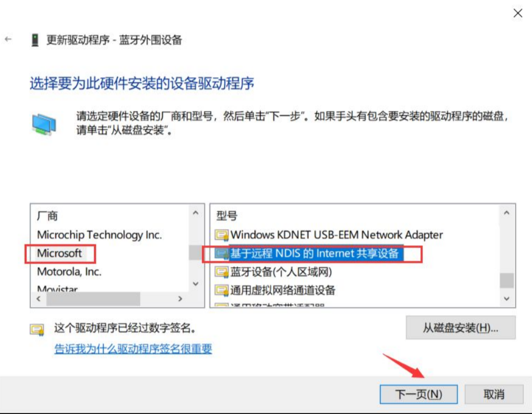Click the 从磁盘安装(H)... button
The image size is (532, 414).
(x=460, y=328)
